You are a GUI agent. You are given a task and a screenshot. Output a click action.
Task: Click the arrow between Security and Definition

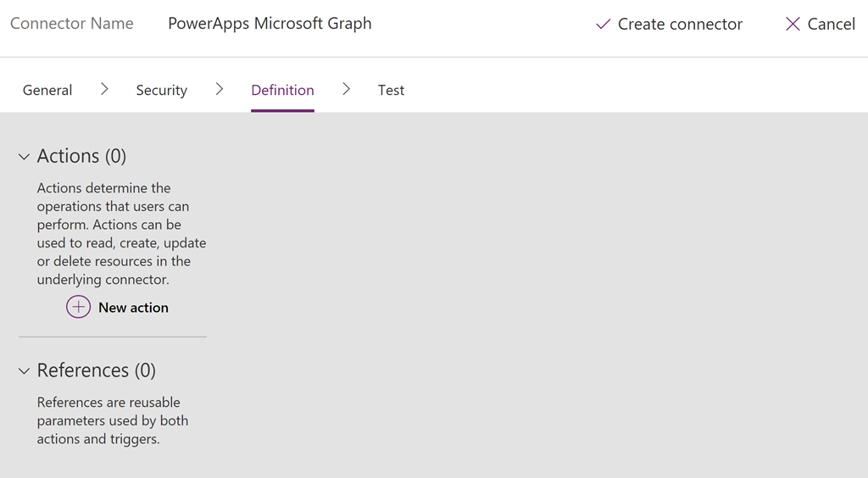point(220,89)
